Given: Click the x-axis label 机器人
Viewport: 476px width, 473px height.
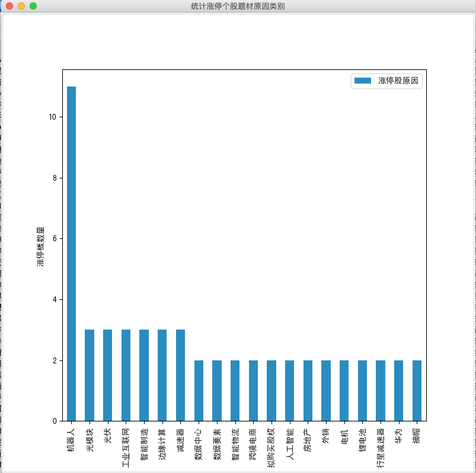Looking at the screenshot, I should pyautogui.click(x=71, y=440).
